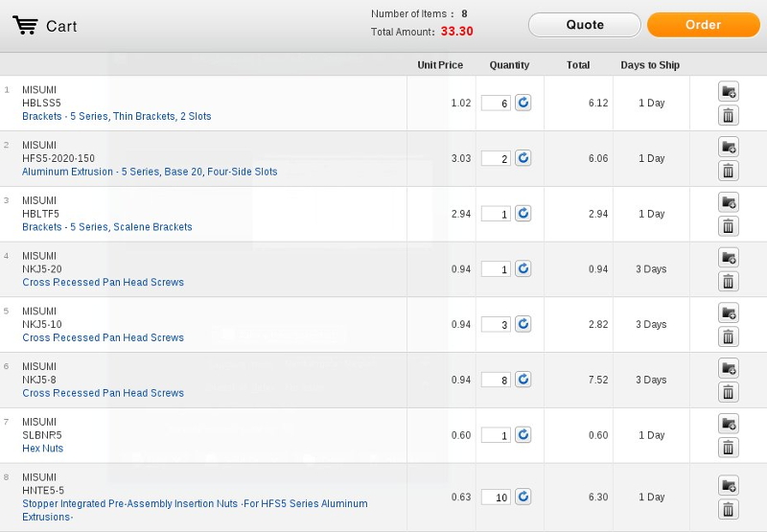Update quantity for HBLSS5 using refresh icon
Image resolution: width=767 pixels, height=532 pixels.
click(523, 103)
